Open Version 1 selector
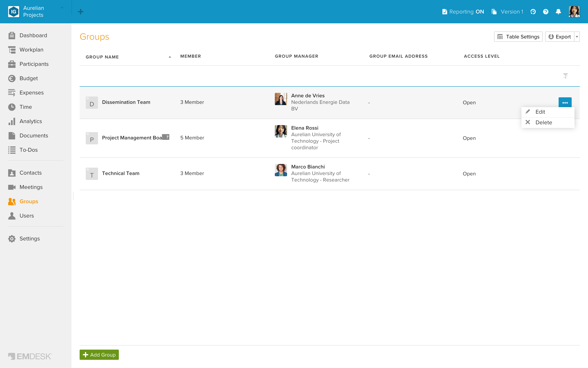 pyautogui.click(x=507, y=12)
